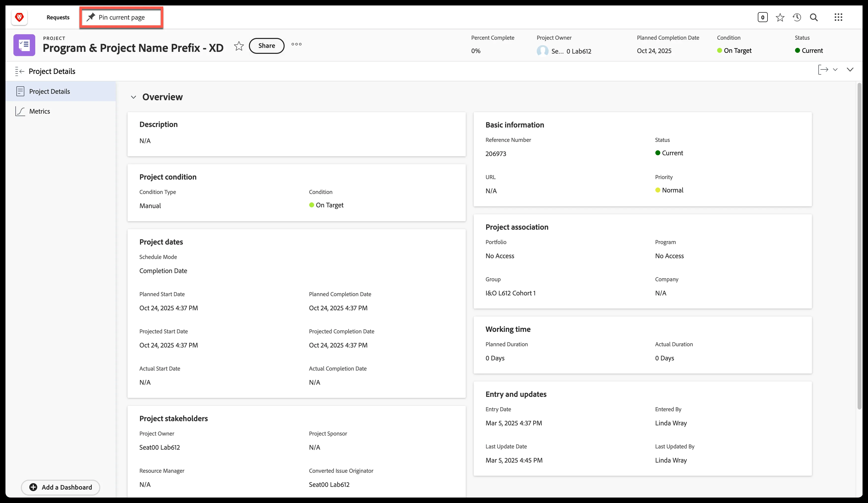Collapse the left panel navigation icon

pyautogui.click(x=20, y=71)
